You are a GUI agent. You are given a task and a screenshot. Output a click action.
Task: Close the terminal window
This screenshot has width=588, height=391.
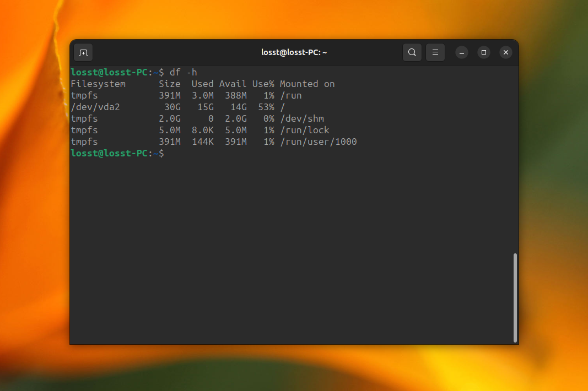(x=505, y=52)
